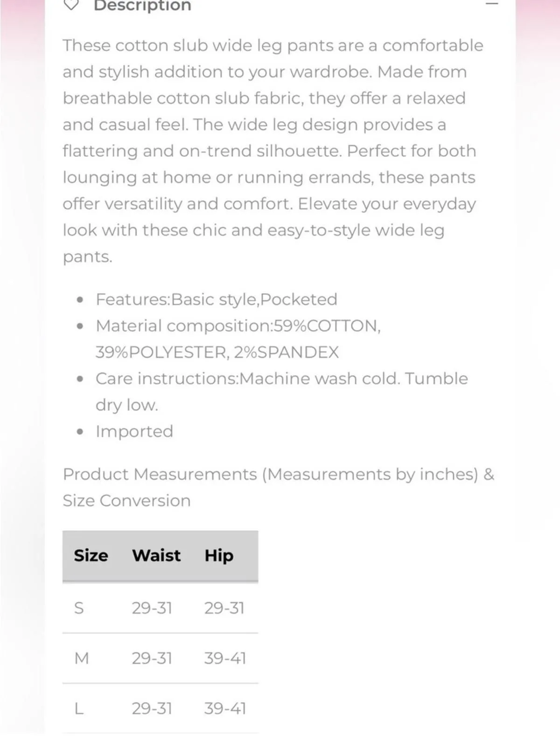Click the 39-41 hip value for M

click(225, 658)
